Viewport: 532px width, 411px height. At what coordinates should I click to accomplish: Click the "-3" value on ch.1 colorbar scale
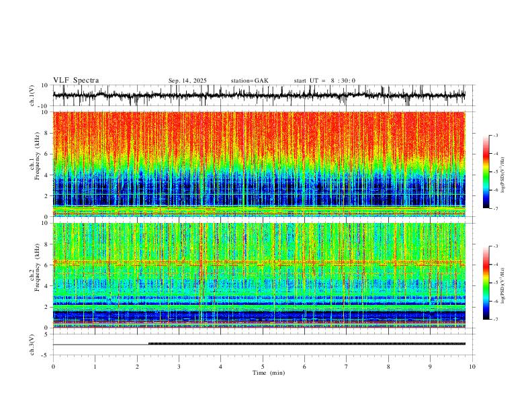[x=496, y=135]
